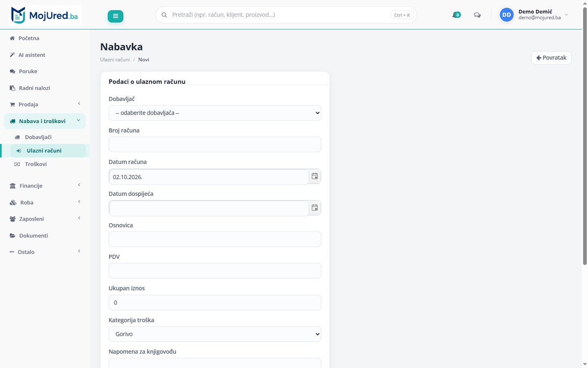The height and width of the screenshot is (368, 588).
Task: Expand the Financije menu chevron
Action: point(79,185)
